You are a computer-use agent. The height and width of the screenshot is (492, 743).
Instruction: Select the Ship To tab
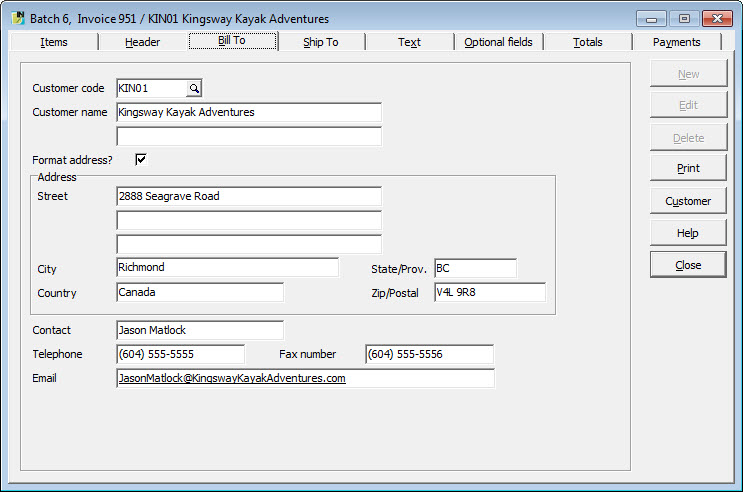click(321, 42)
